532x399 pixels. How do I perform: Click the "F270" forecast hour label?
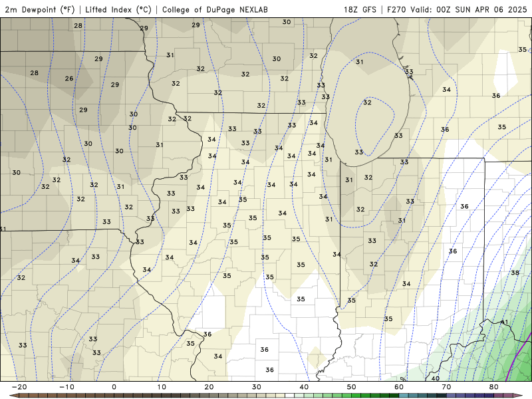pos(396,9)
